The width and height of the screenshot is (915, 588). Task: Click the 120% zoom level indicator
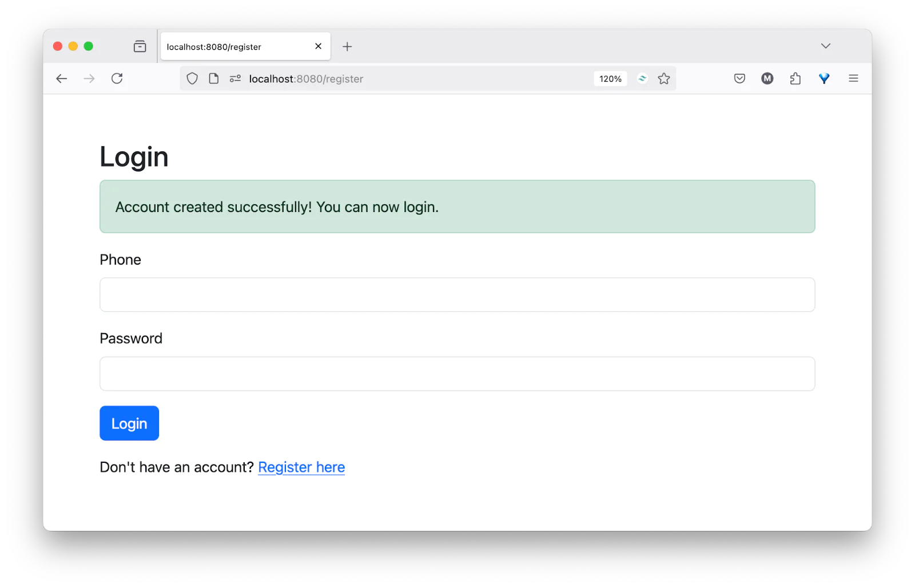tap(610, 78)
